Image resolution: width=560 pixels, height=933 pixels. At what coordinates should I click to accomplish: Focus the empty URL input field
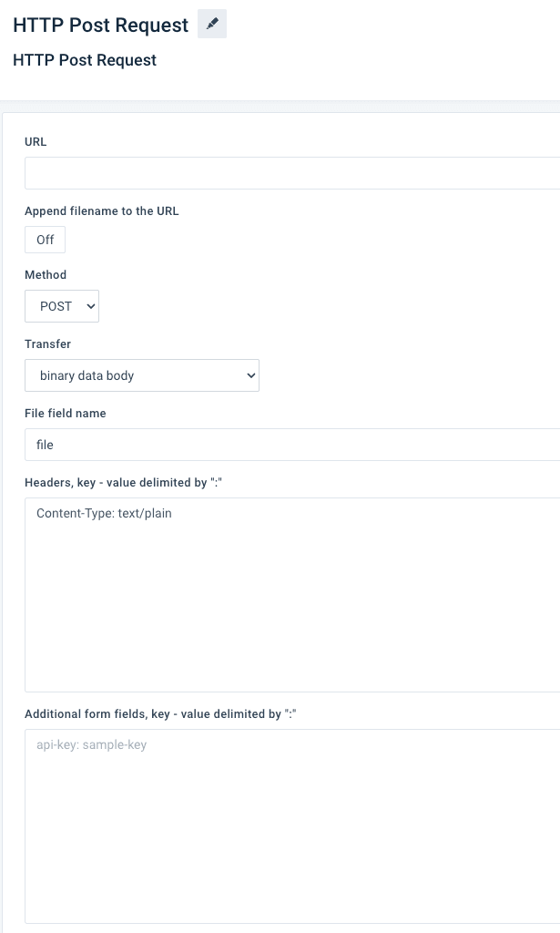(x=291, y=173)
